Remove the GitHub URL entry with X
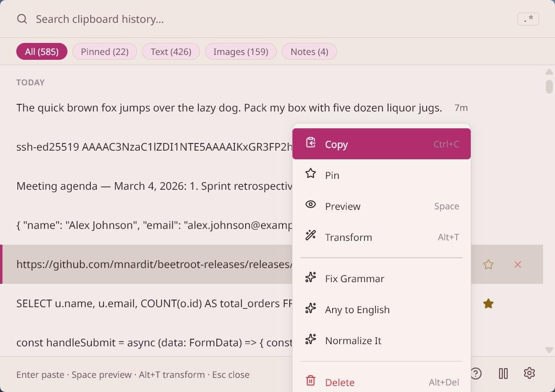Viewport: 555px width, 392px height. pos(517,265)
